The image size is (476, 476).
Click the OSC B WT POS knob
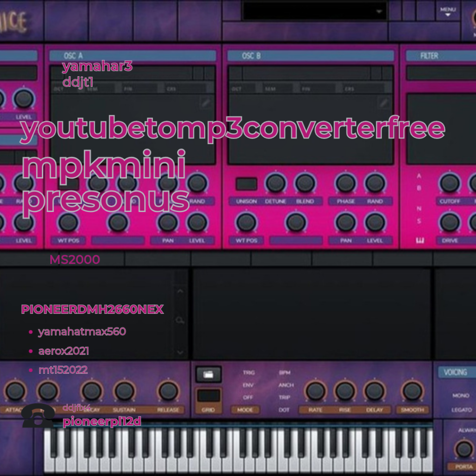pos(246,222)
